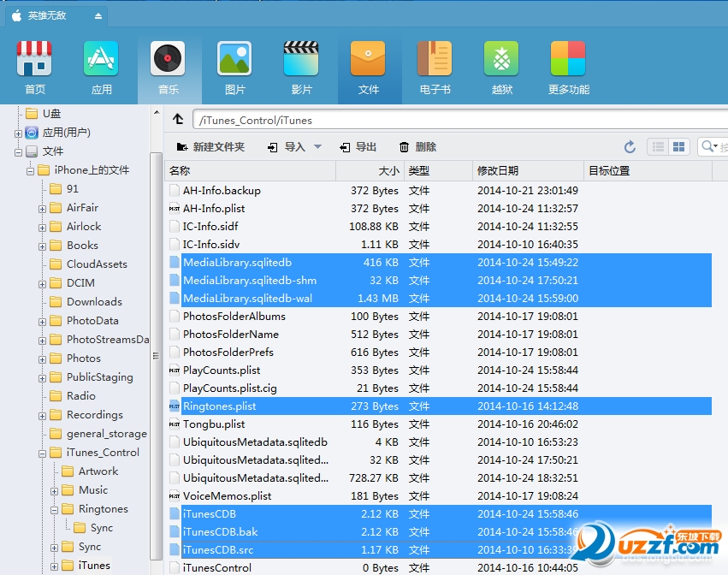Open the 影片 videos section
Viewport: 728px width, 575px height.
(301, 68)
